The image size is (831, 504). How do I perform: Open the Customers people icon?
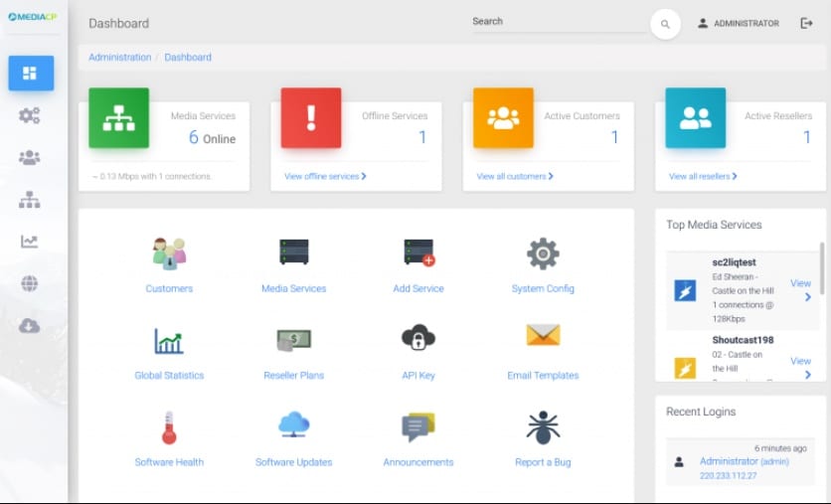(169, 253)
